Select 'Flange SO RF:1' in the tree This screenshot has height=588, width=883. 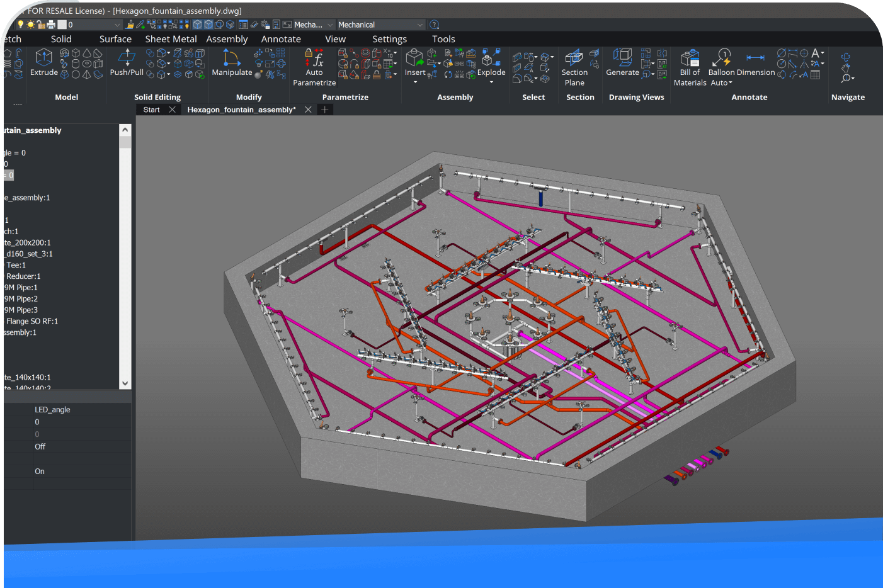tap(31, 321)
